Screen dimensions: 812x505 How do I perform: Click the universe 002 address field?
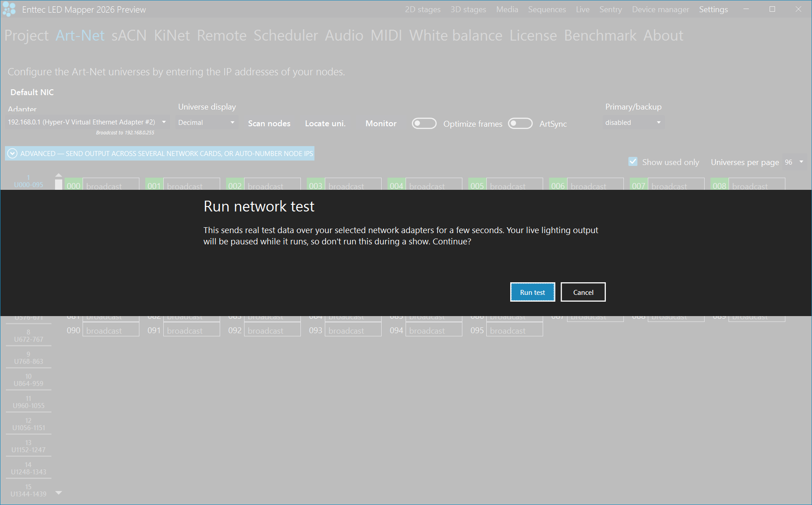coord(272,184)
